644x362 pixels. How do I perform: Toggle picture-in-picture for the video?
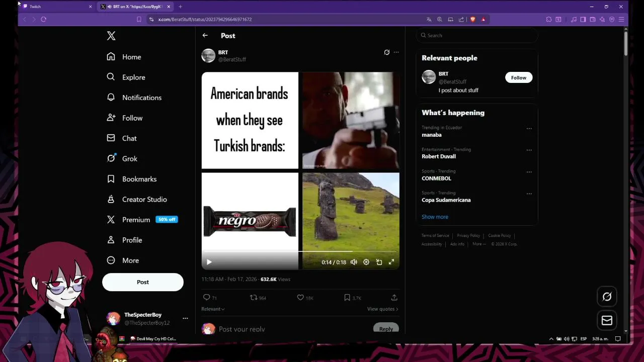[379, 262]
